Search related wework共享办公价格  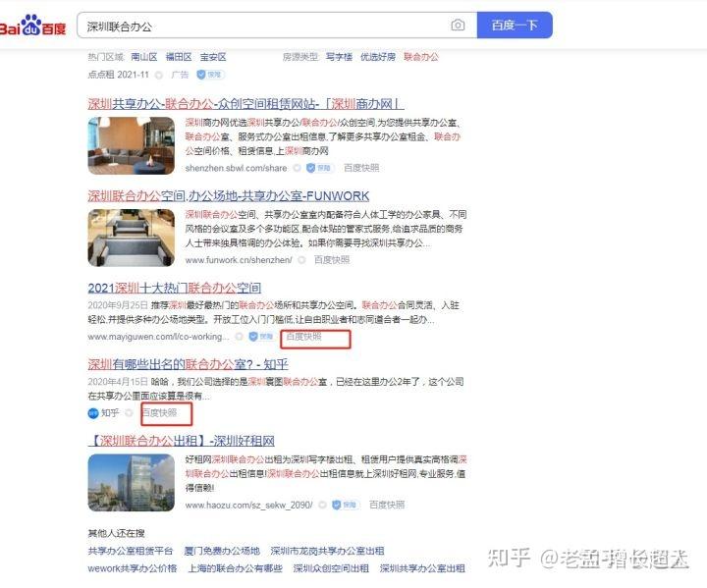[x=133, y=568]
